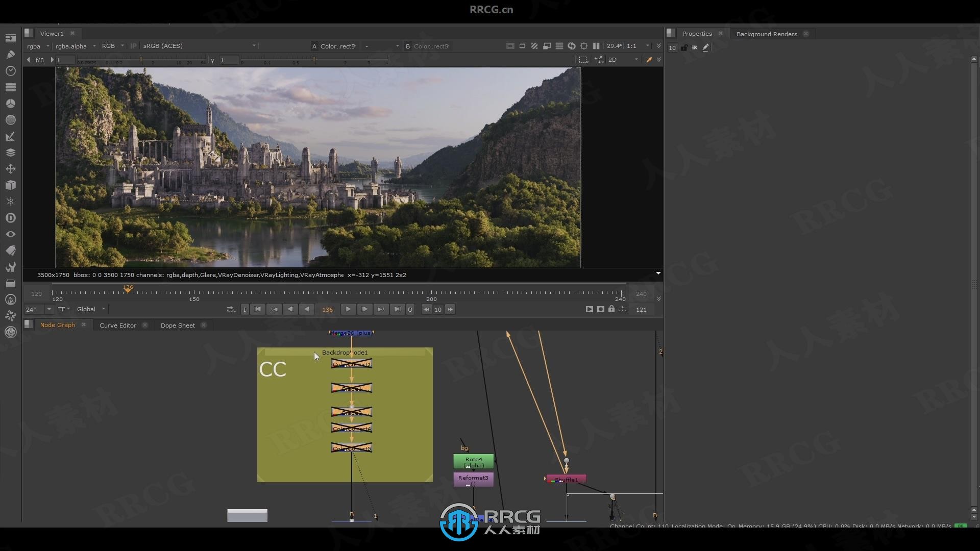The width and height of the screenshot is (980, 551).
Task: Switch to the Background Renders tab
Action: point(767,34)
